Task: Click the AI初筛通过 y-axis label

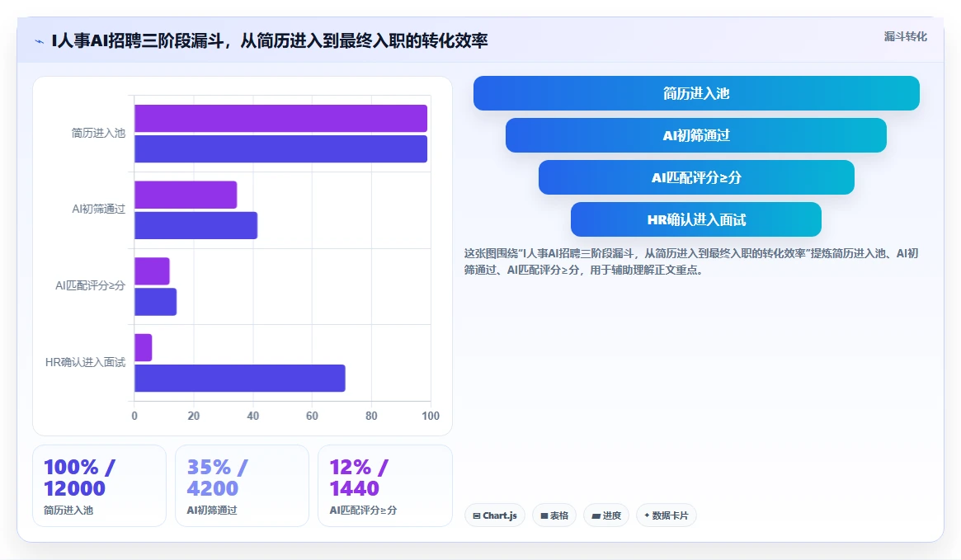Action: [98, 209]
